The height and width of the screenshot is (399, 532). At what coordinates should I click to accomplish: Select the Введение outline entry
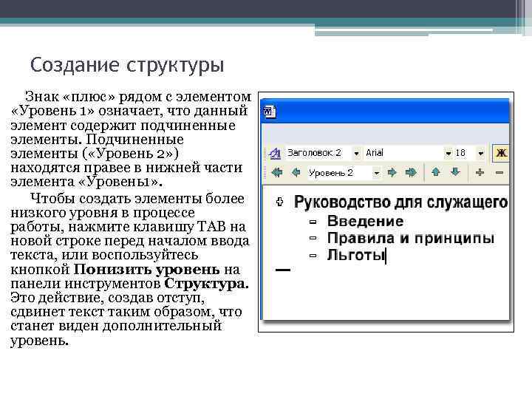click(366, 221)
